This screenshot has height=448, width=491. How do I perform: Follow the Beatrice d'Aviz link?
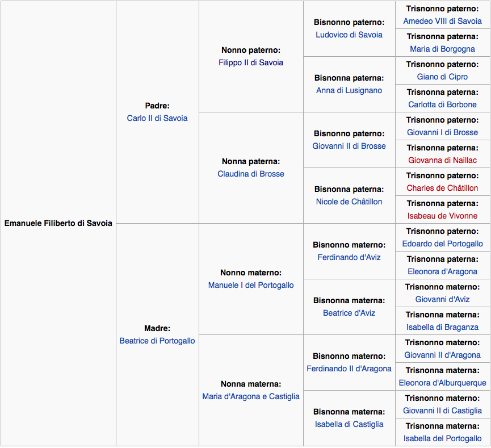tap(349, 313)
